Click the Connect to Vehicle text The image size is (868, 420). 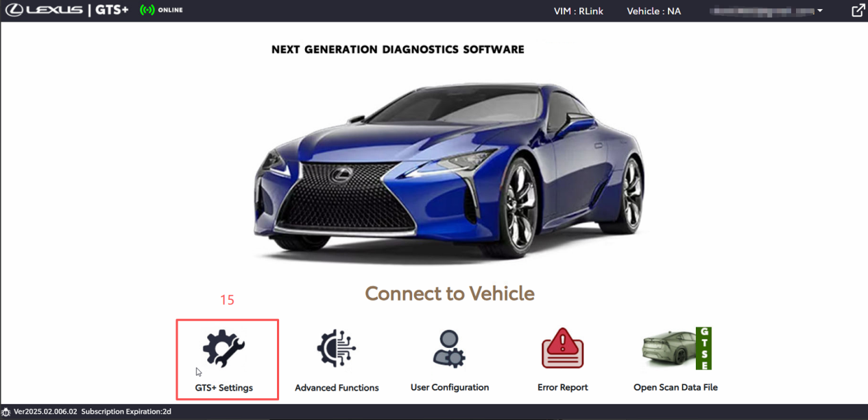pos(449,294)
